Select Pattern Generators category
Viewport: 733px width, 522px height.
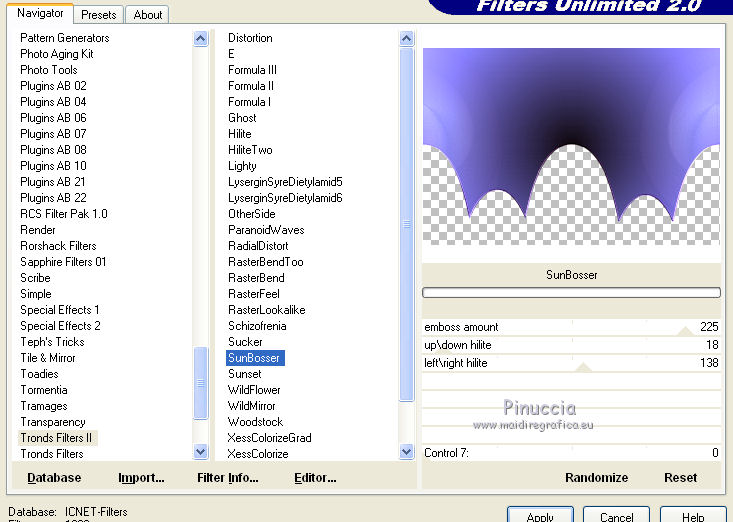65,38
